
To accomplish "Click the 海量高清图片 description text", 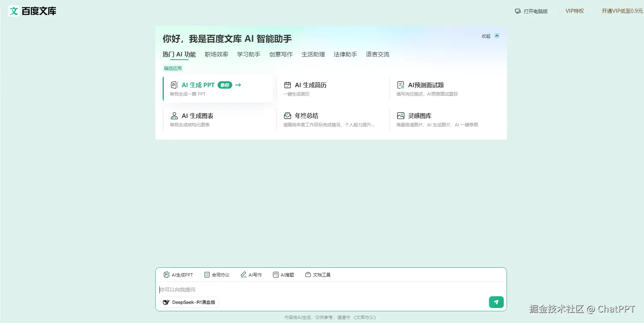I will [x=437, y=125].
